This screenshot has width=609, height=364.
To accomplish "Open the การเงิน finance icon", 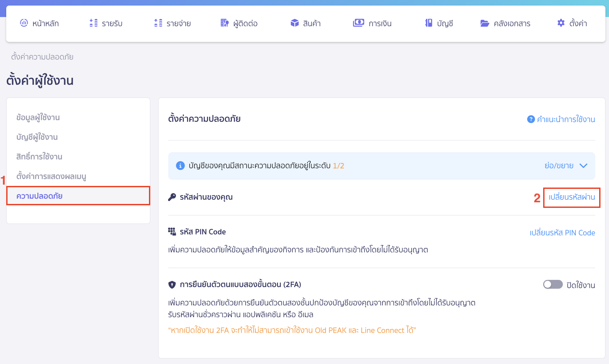I will click(x=358, y=23).
